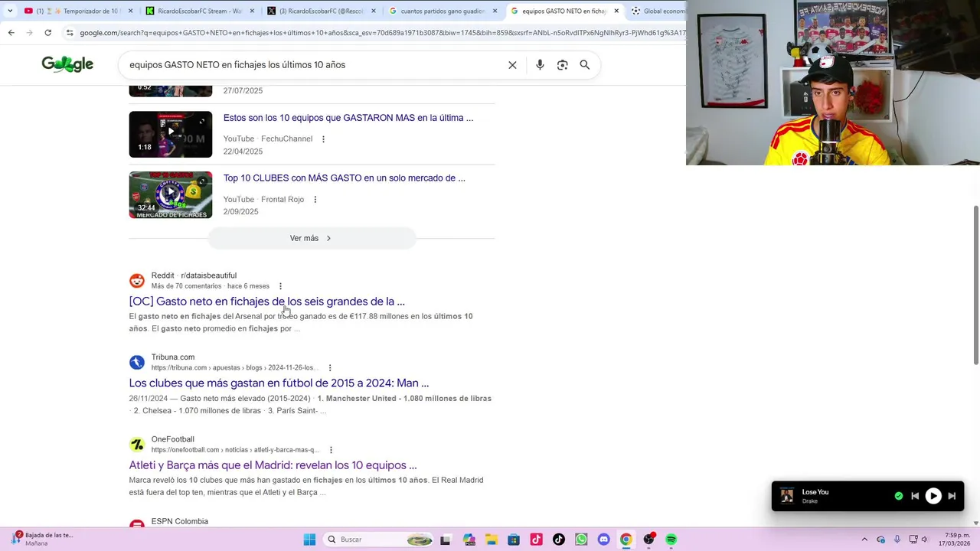Start voice search with microphone icon
The image size is (980, 551).
(x=540, y=65)
